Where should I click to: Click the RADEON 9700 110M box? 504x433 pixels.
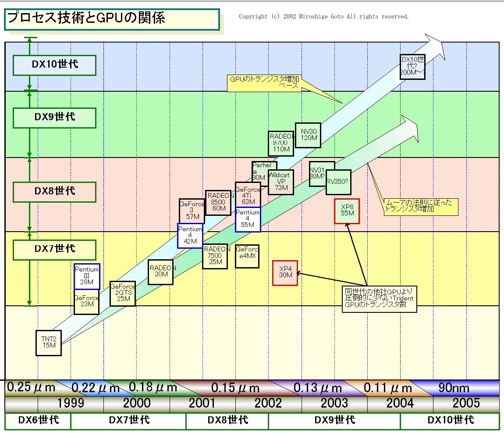pyautogui.click(x=281, y=143)
